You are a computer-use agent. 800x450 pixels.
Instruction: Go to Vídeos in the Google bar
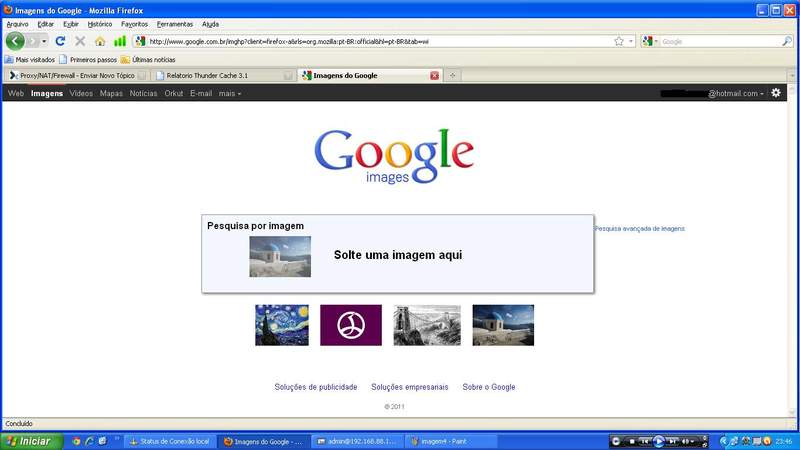(81, 93)
